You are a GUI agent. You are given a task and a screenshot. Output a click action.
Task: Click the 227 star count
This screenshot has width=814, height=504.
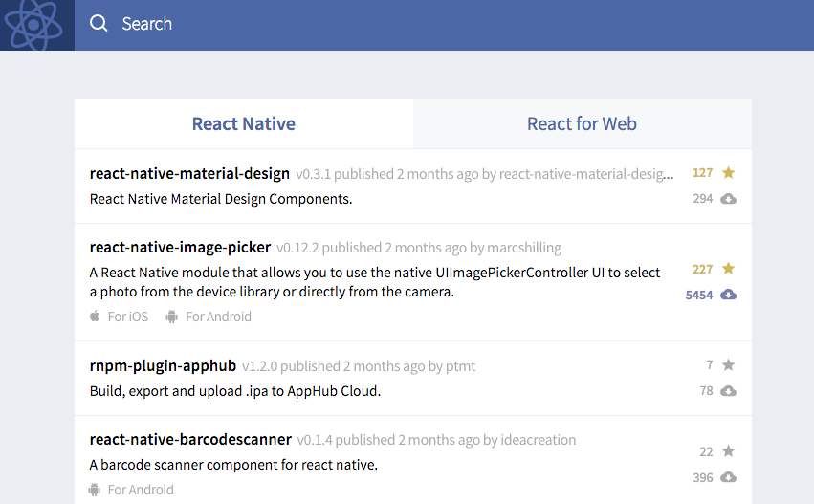coord(702,269)
